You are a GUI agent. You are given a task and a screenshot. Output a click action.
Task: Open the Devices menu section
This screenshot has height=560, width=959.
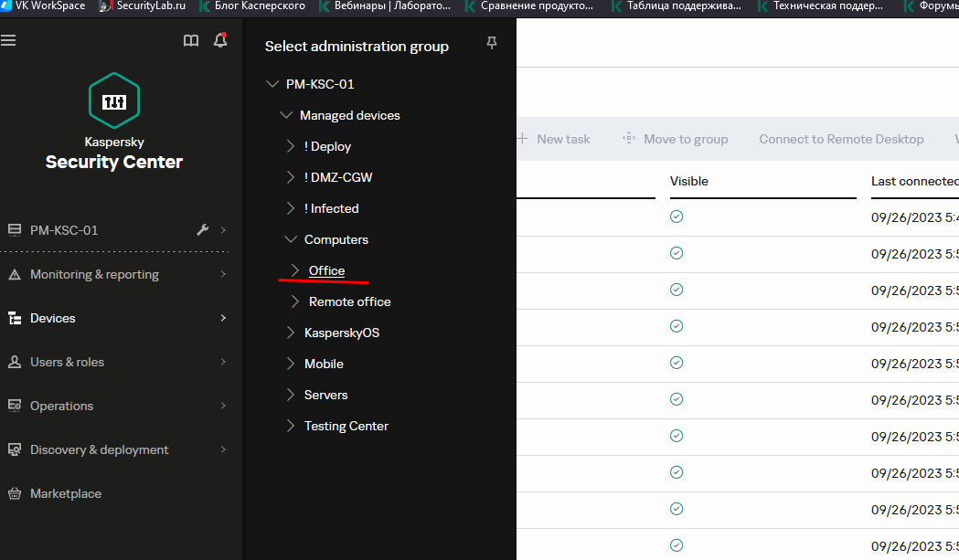click(53, 318)
